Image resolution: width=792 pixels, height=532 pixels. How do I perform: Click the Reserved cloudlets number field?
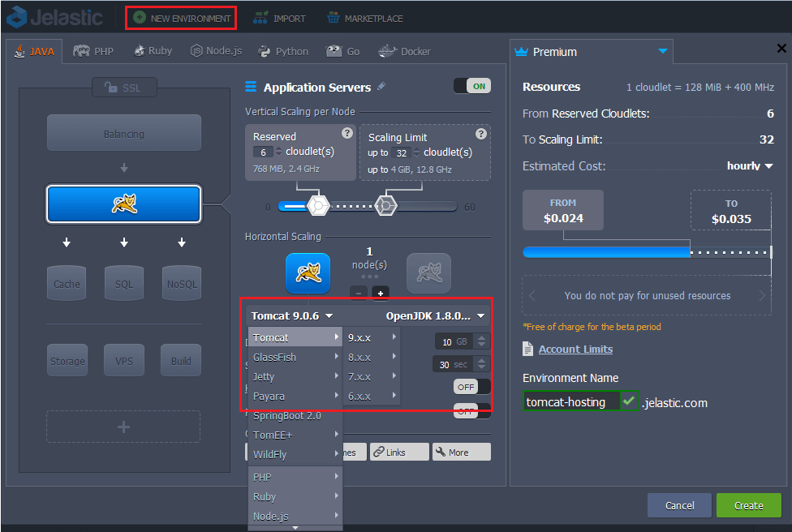(263, 152)
